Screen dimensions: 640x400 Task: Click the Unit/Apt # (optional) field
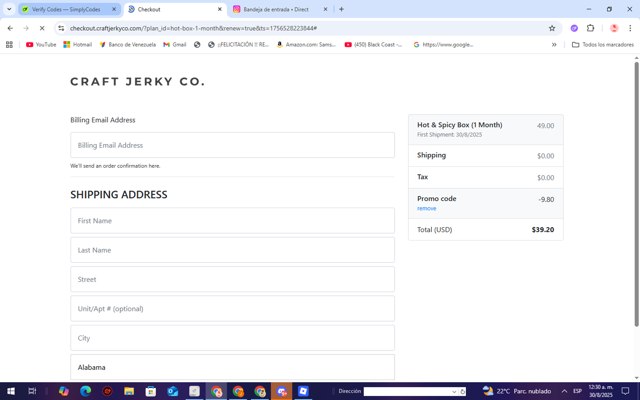coord(232,309)
